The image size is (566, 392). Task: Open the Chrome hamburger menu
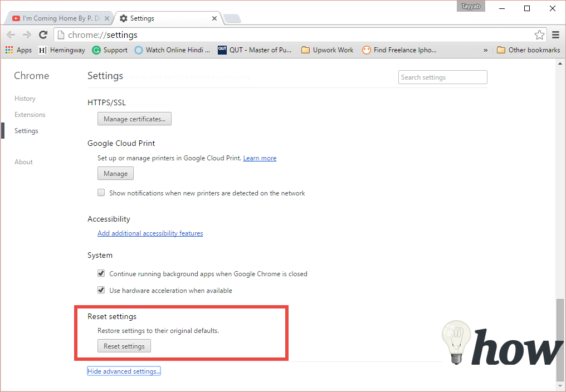(556, 35)
